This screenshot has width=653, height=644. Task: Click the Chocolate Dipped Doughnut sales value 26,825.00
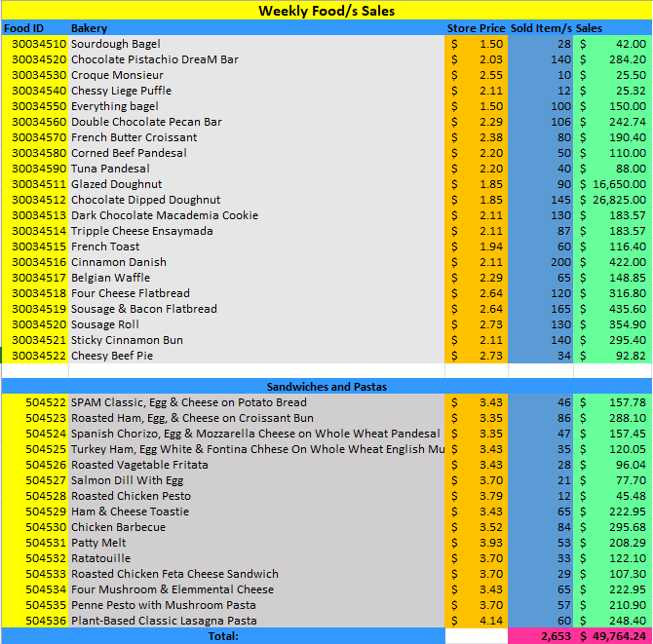coord(612,200)
